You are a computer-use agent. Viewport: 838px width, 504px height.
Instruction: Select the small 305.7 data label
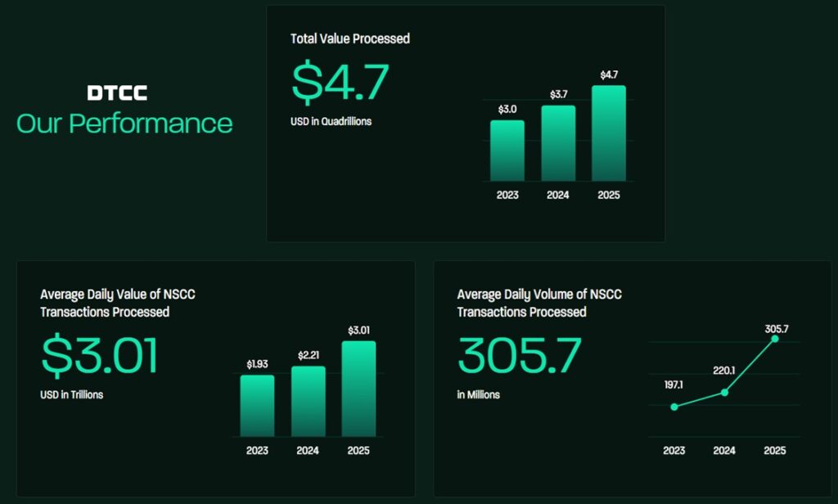(777, 329)
